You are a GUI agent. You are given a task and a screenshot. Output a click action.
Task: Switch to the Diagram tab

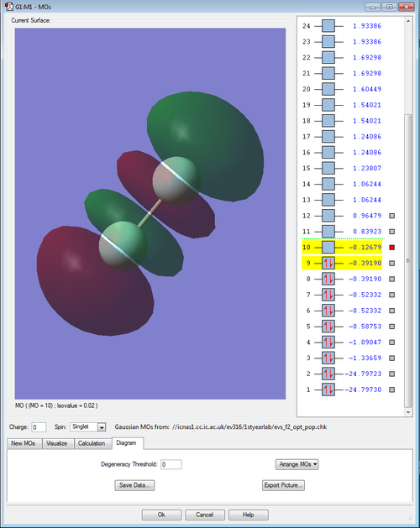(126, 443)
